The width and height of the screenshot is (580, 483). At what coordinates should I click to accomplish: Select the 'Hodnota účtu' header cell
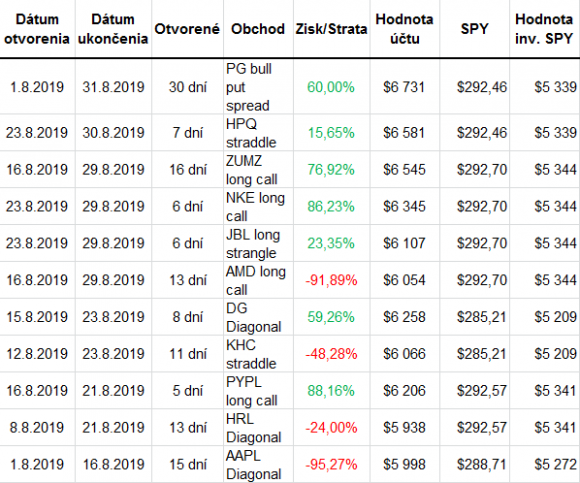(x=405, y=29)
